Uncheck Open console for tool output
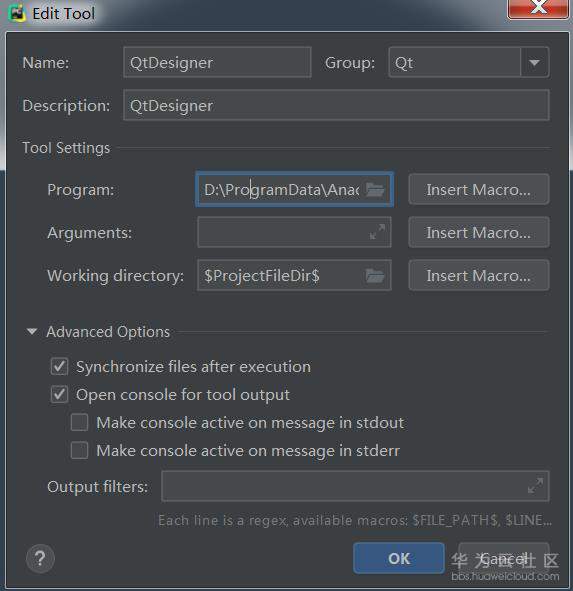Image resolution: width=573 pixels, height=591 pixels. (x=60, y=395)
